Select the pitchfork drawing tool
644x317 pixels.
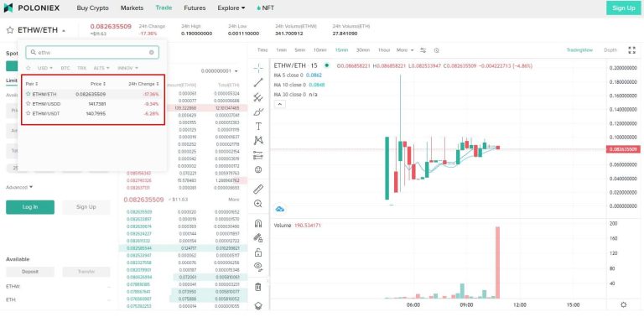tap(258, 97)
